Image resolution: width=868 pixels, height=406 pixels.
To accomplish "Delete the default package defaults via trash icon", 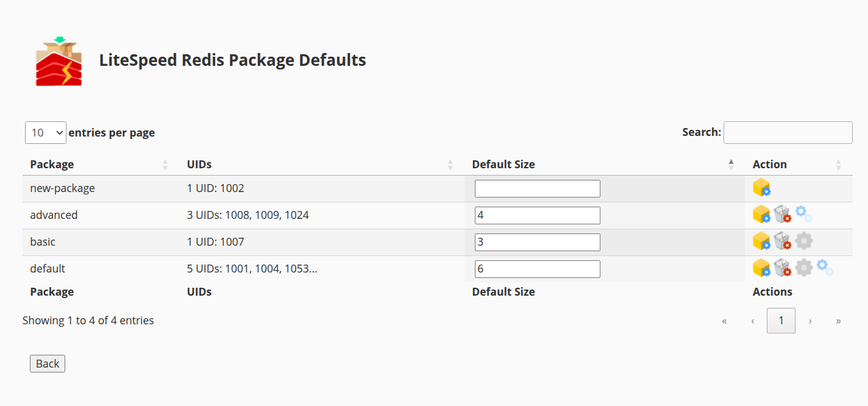I will (x=781, y=268).
